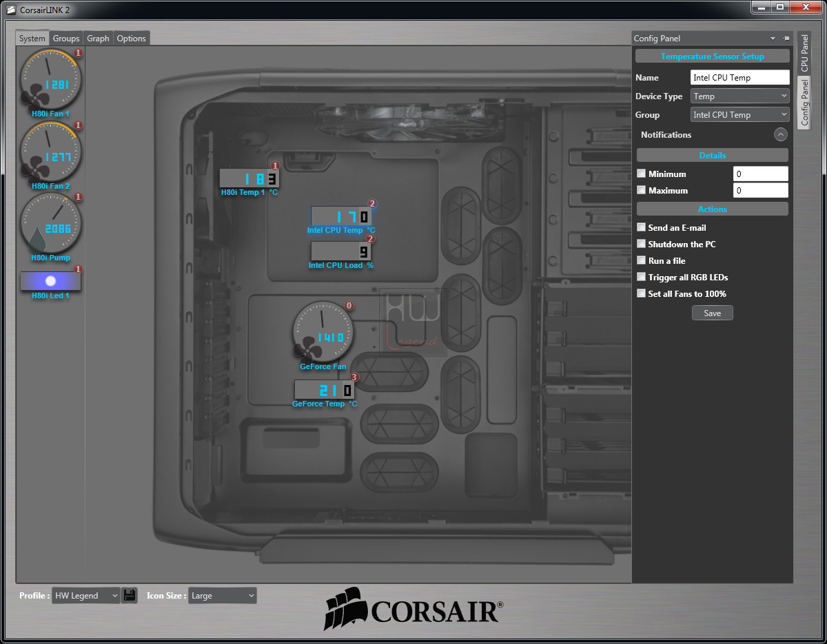Click the badge on GeForce Fan gauge
827x644 pixels.
(x=349, y=305)
